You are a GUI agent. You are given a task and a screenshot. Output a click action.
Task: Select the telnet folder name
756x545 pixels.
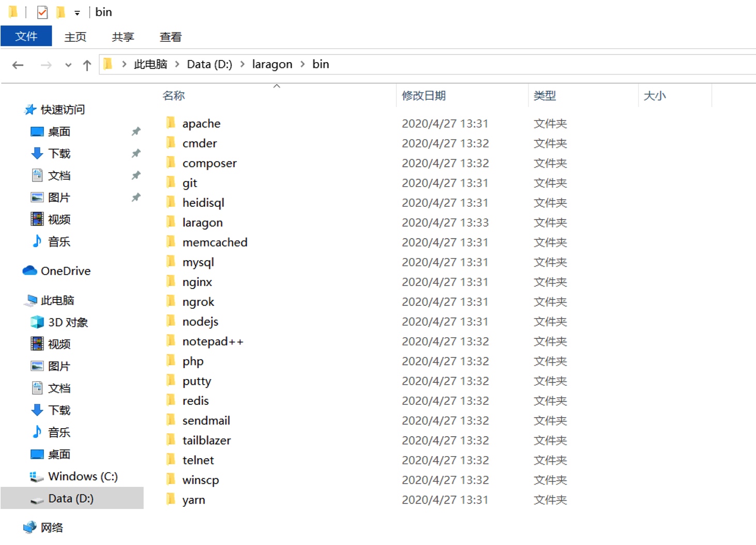198,460
